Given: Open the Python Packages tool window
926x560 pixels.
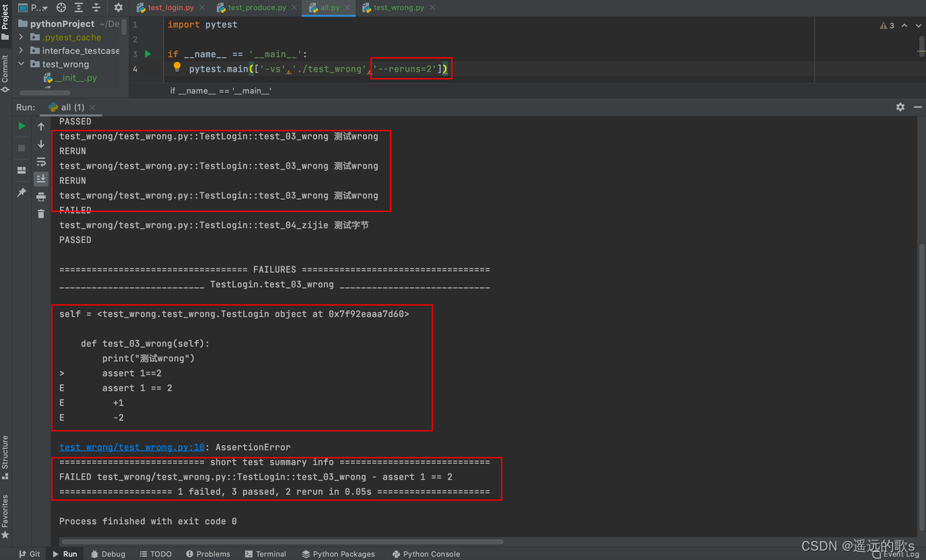Looking at the screenshot, I should pyautogui.click(x=339, y=553).
